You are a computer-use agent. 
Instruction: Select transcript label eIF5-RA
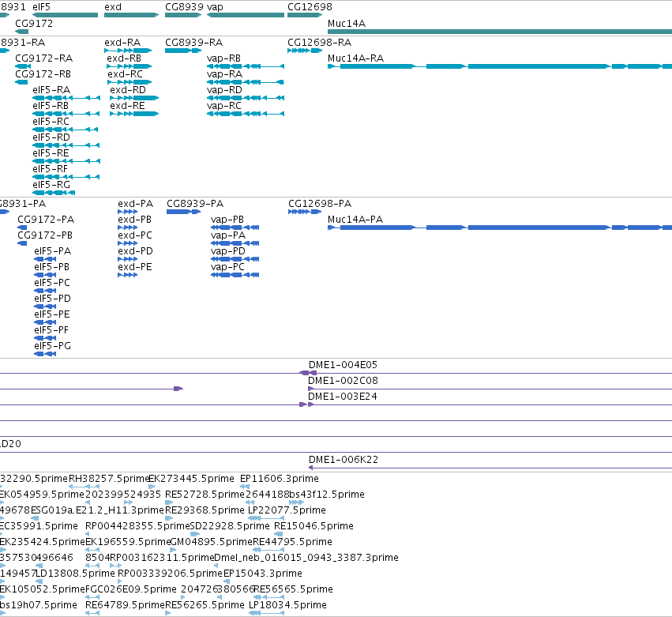pyautogui.click(x=51, y=89)
